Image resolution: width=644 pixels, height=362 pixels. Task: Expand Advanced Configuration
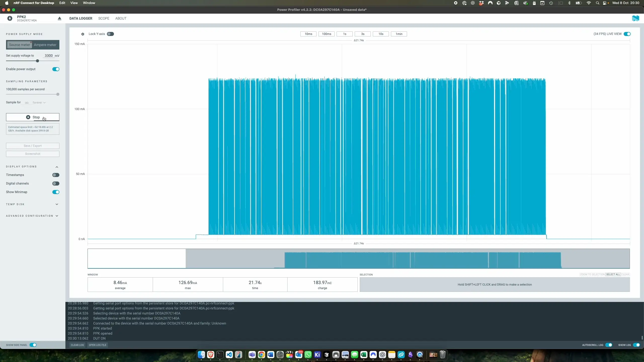click(32, 216)
